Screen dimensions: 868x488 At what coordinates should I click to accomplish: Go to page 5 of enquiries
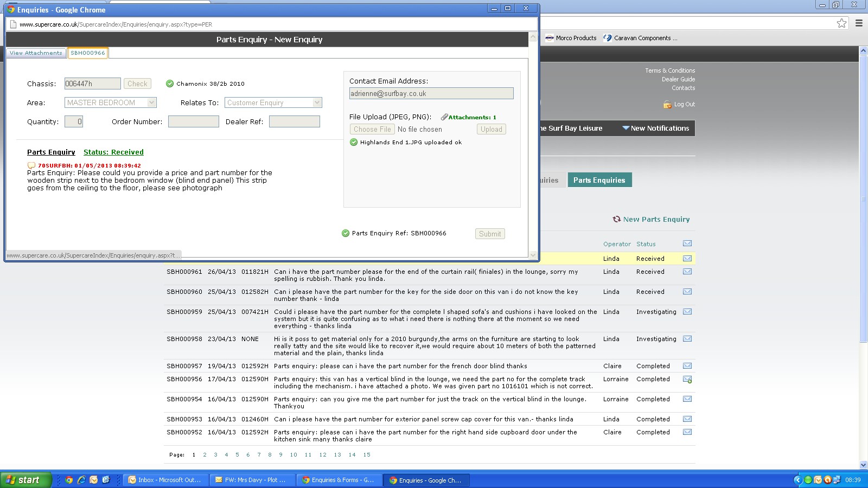(x=237, y=455)
